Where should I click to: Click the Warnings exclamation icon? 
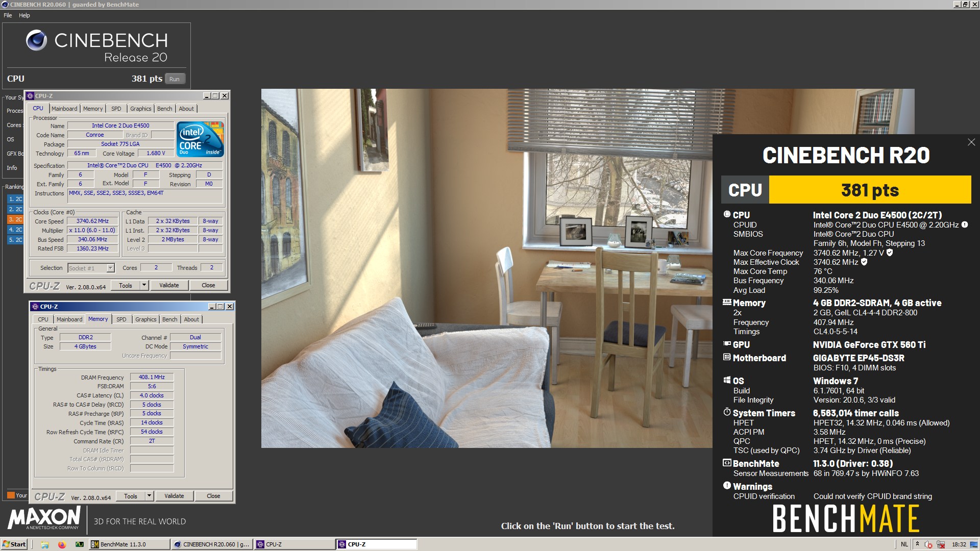[727, 486]
